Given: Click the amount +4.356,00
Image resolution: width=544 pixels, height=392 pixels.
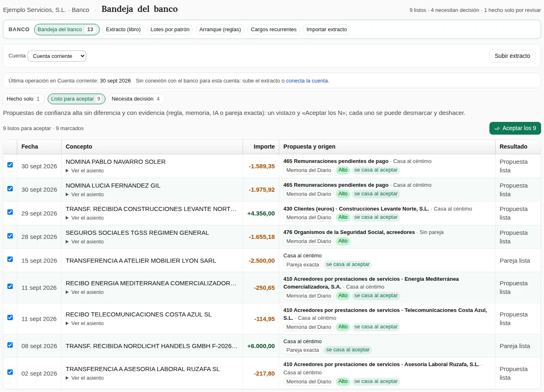Looking at the screenshot, I should coord(261,213).
